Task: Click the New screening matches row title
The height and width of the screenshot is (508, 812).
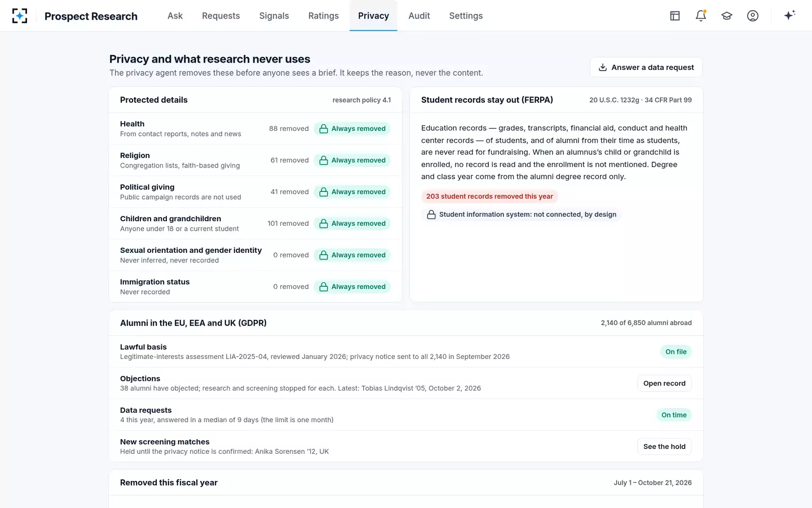Action: click(x=165, y=442)
